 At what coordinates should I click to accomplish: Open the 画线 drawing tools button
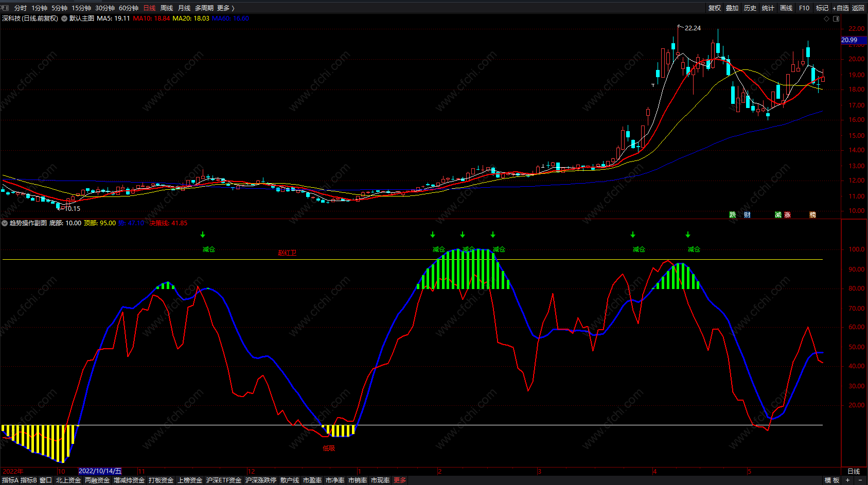(786, 8)
